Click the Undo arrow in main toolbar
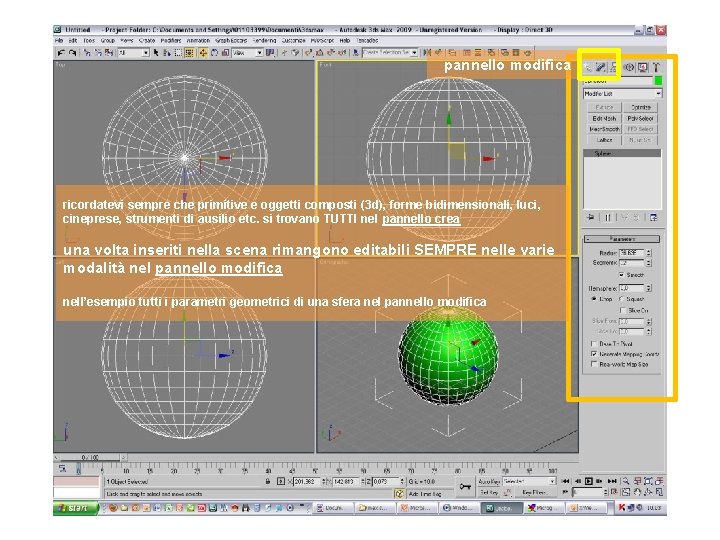This screenshot has height=540, width=720. click(x=61, y=53)
